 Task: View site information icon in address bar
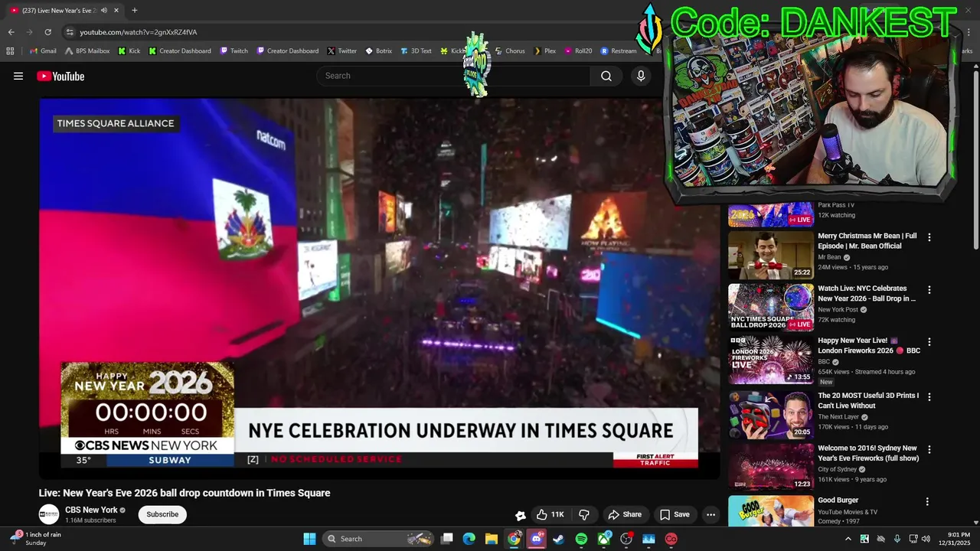coord(70,32)
